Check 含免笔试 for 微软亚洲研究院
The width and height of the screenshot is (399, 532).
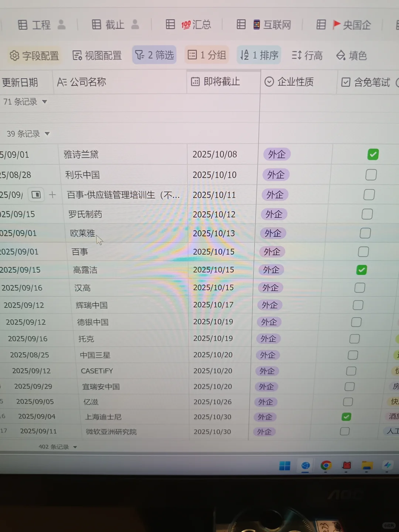[x=345, y=431]
